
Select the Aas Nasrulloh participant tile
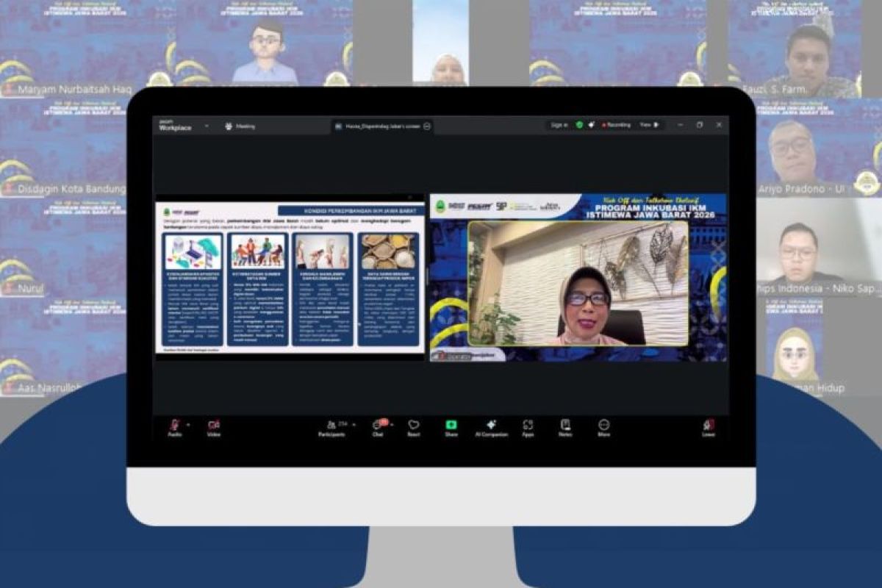coord(63,347)
